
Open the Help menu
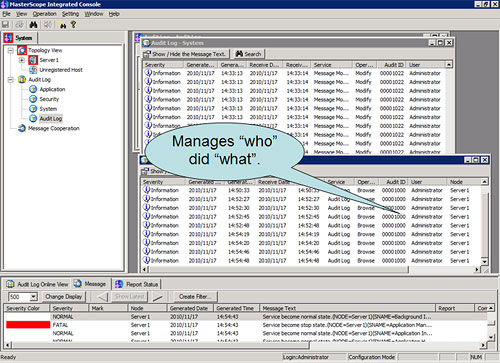tap(114, 14)
